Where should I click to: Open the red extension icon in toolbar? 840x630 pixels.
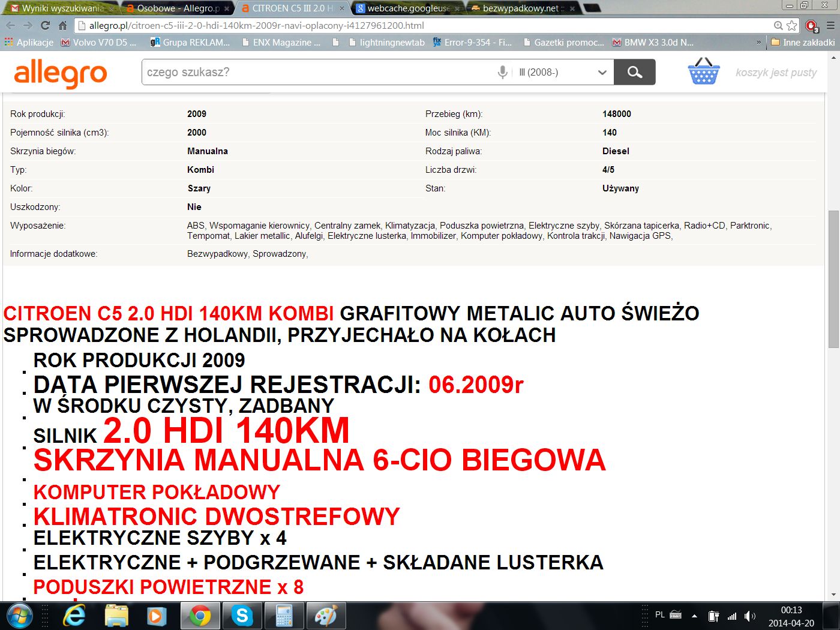tap(811, 26)
